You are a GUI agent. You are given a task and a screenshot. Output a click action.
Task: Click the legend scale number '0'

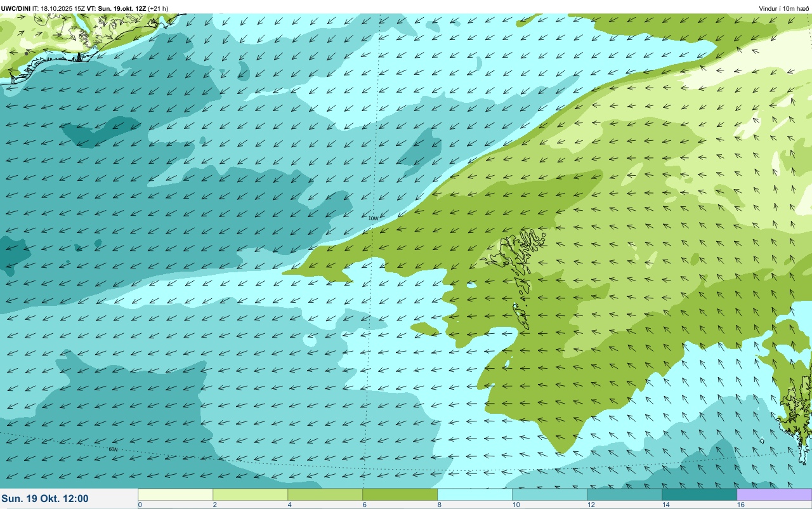click(140, 505)
